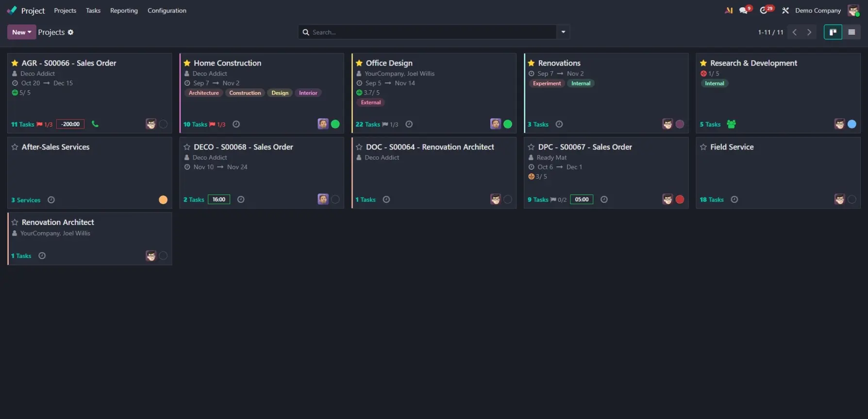Unstar the Renovations project
Screen dimensions: 868x419
[x=531, y=63]
